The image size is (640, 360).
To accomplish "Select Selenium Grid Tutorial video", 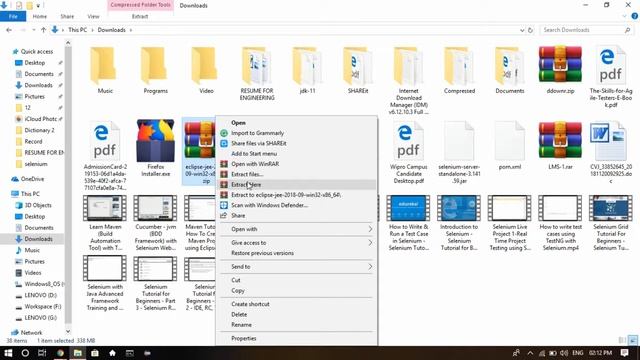I will 611,208.
